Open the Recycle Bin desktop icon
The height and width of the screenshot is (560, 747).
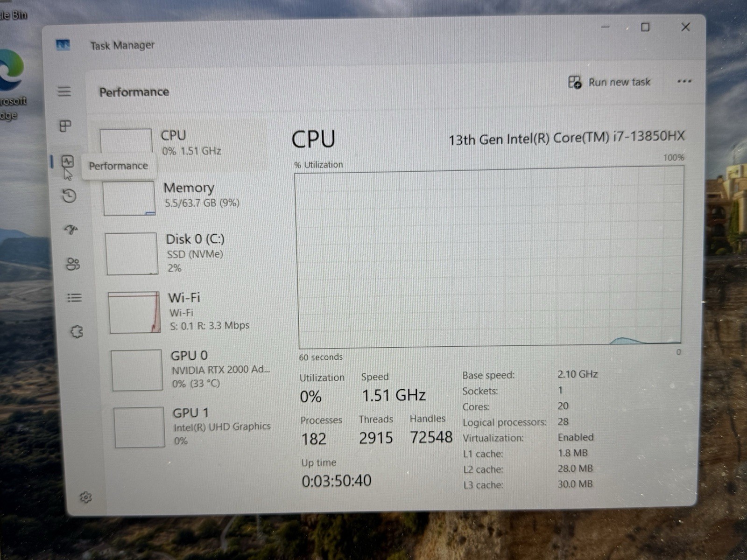[13, 15]
